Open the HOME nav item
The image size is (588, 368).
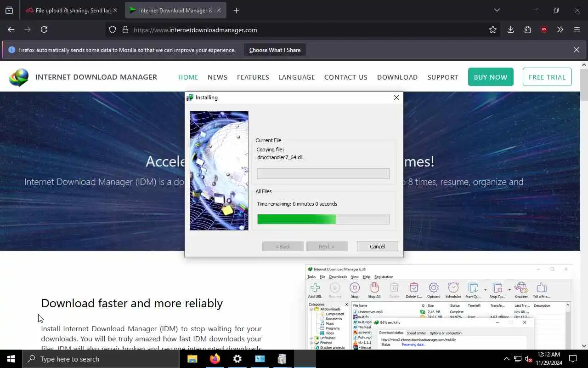188,77
